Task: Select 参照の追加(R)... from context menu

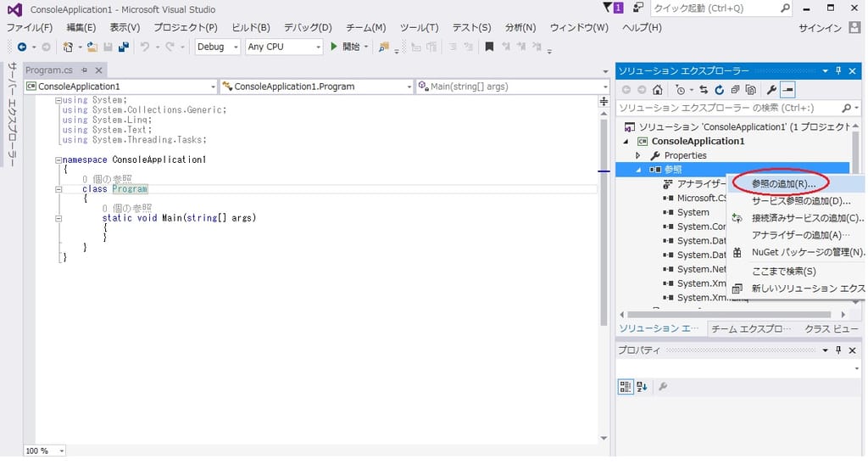Action: [783, 183]
